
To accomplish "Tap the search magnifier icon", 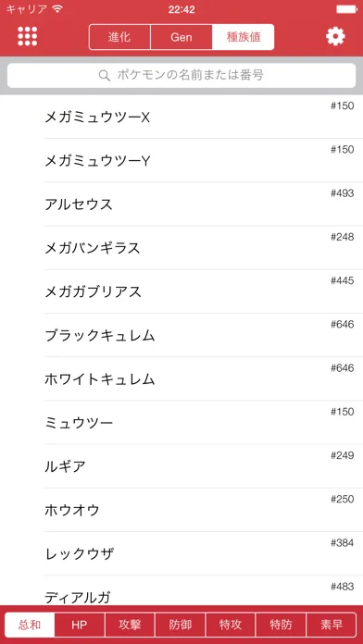I will pos(105,75).
